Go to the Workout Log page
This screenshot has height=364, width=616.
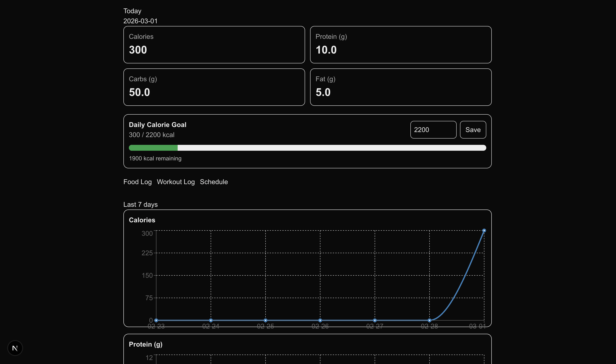[x=176, y=182]
